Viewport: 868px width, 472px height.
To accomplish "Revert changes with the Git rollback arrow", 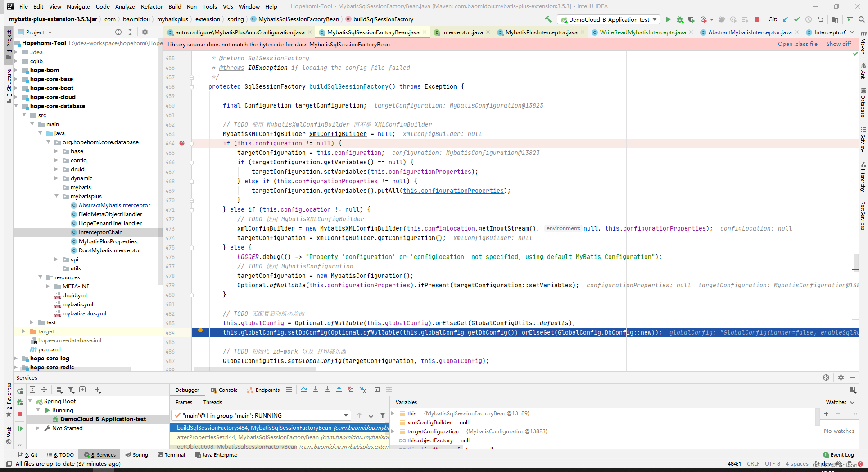I will pyautogui.click(x=820, y=19).
